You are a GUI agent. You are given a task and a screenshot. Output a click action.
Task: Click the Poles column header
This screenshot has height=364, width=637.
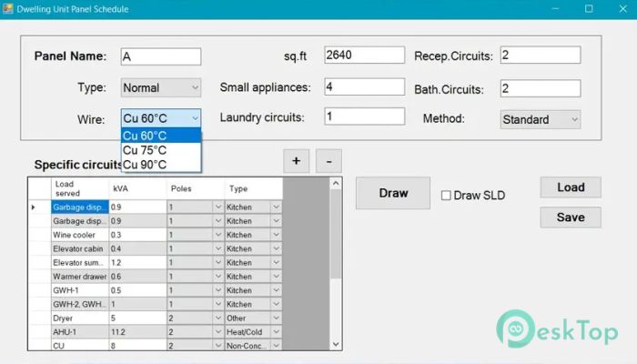pos(196,188)
